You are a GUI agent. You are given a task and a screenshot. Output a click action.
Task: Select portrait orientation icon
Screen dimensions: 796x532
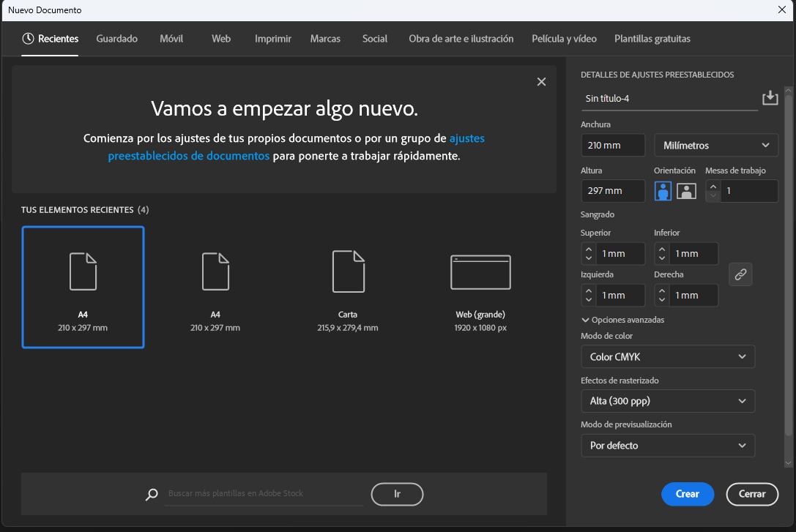click(663, 192)
